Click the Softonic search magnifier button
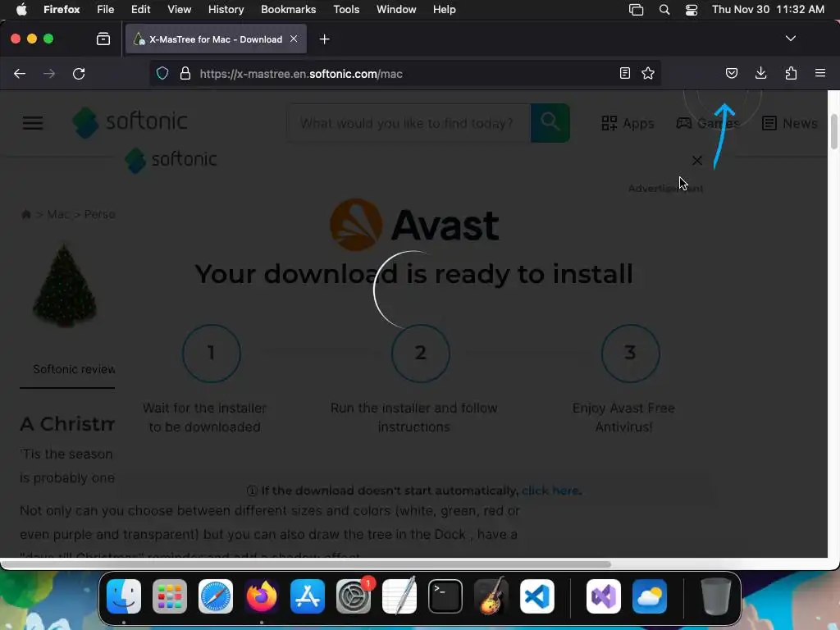This screenshot has width=840, height=630. point(550,123)
